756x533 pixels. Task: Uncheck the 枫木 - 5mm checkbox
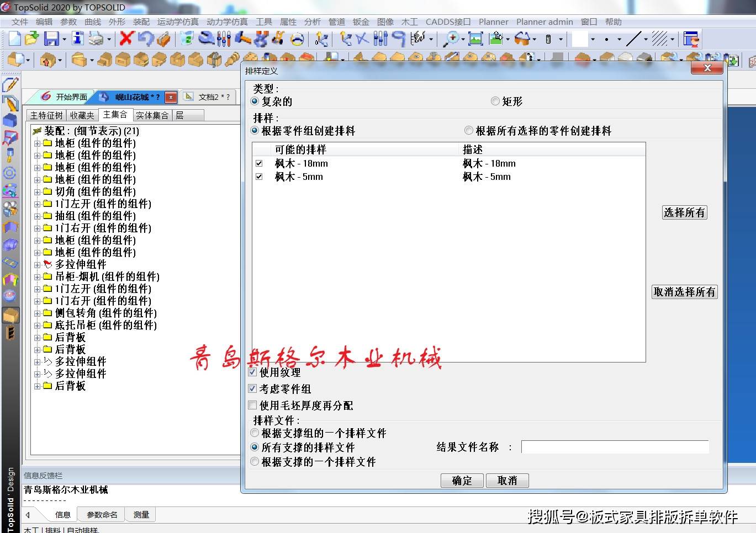(259, 177)
